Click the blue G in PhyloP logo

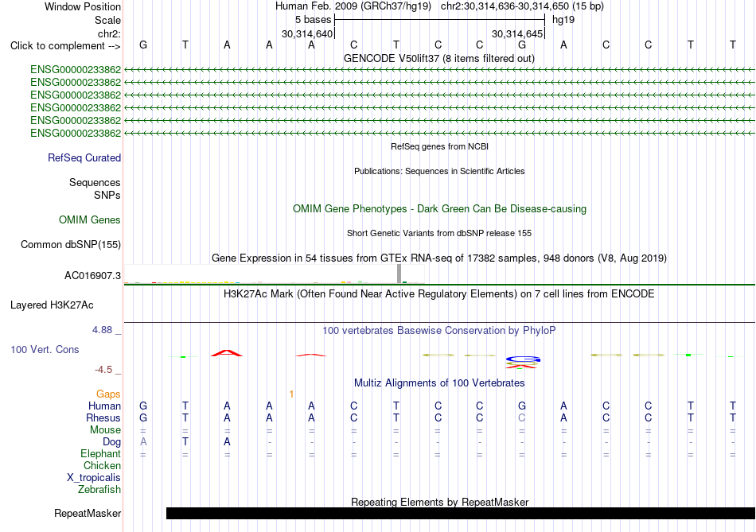[x=523, y=359]
